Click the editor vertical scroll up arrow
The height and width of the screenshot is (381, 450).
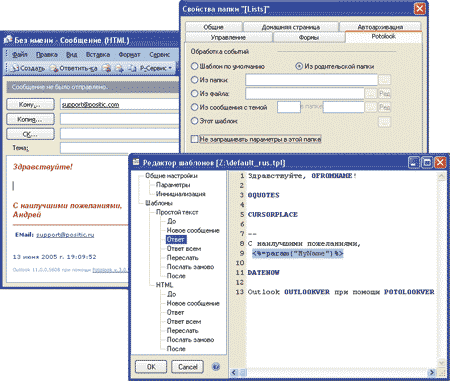tap(441, 176)
